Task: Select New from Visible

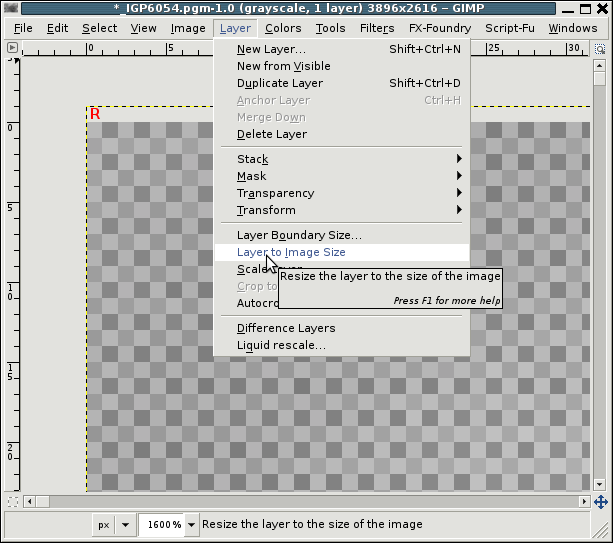Action: 342,66
